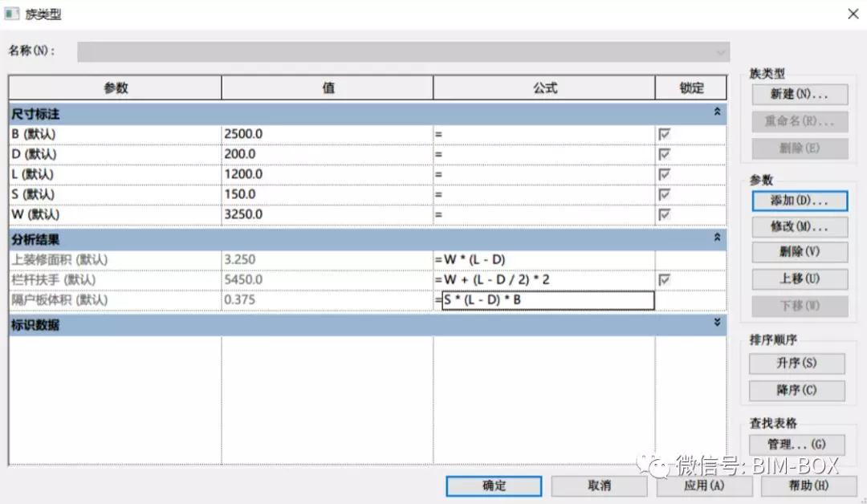Sort parameters with 降序(C) button
Screen dimensions: 867x504
797,390
